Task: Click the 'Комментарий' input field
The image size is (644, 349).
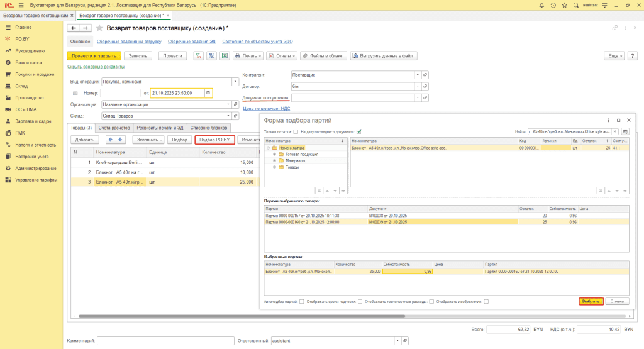Action: click(165, 340)
